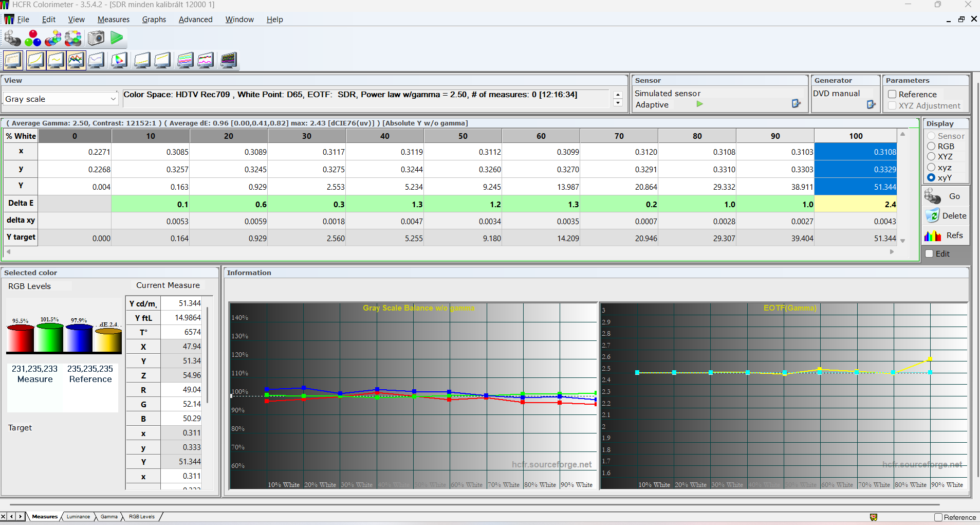Check the Edit checkbox

(x=929, y=254)
